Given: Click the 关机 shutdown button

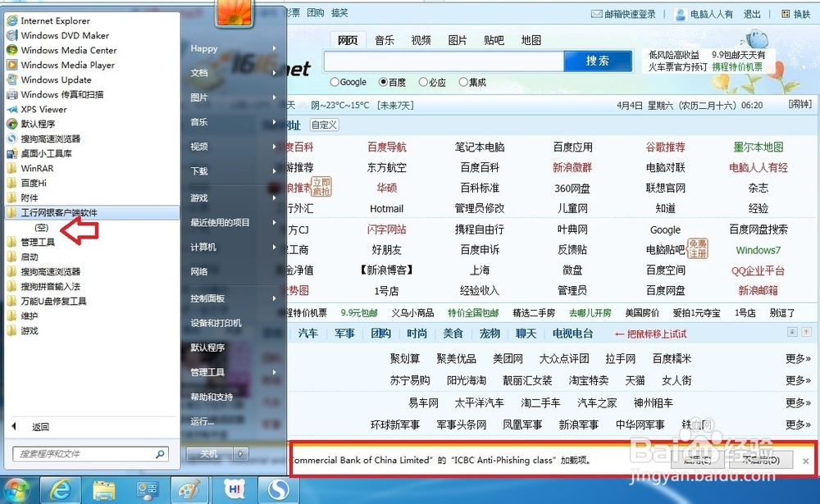Looking at the screenshot, I should (209, 454).
